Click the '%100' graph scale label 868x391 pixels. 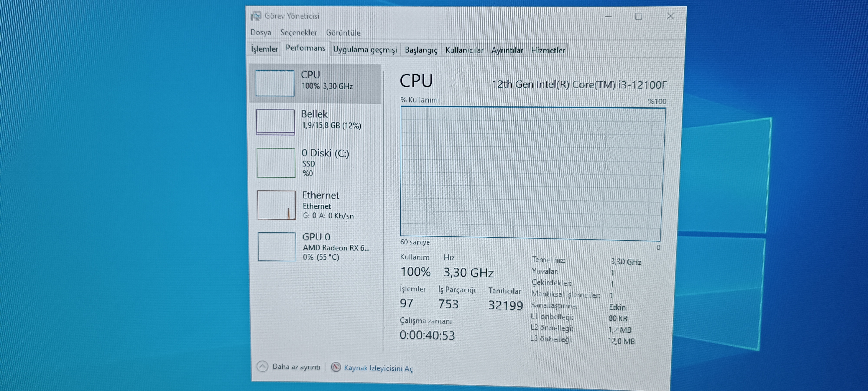point(657,101)
